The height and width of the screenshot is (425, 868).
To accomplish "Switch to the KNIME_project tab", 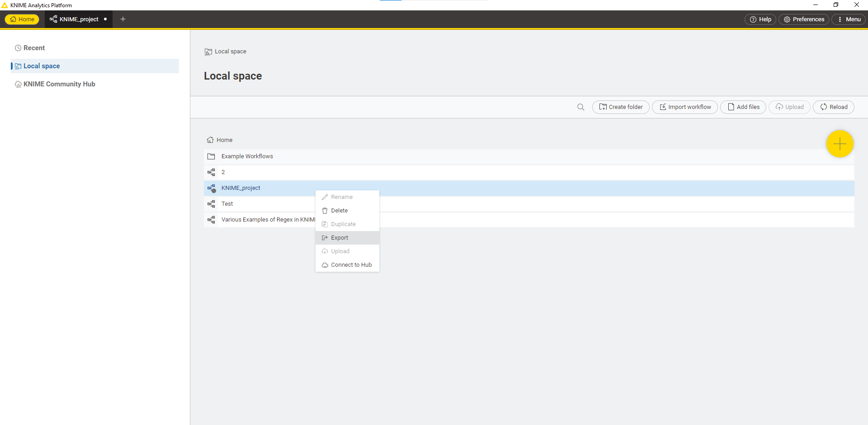I will 78,19.
